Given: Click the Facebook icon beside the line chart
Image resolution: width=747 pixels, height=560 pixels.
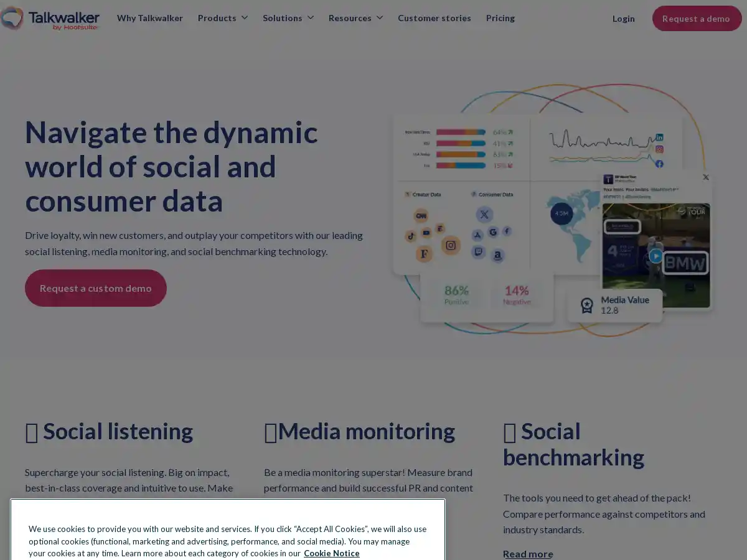Looking at the screenshot, I should pyautogui.click(x=659, y=164).
